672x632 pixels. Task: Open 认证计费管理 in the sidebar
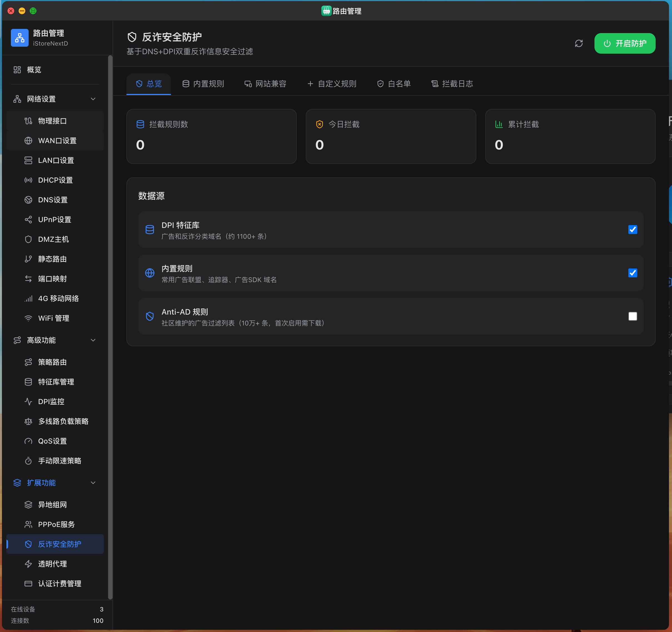59,584
